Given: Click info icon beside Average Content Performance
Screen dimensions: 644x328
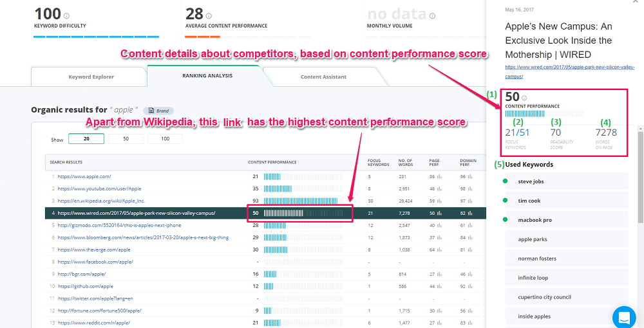Looking at the screenshot, I should coord(209,16).
